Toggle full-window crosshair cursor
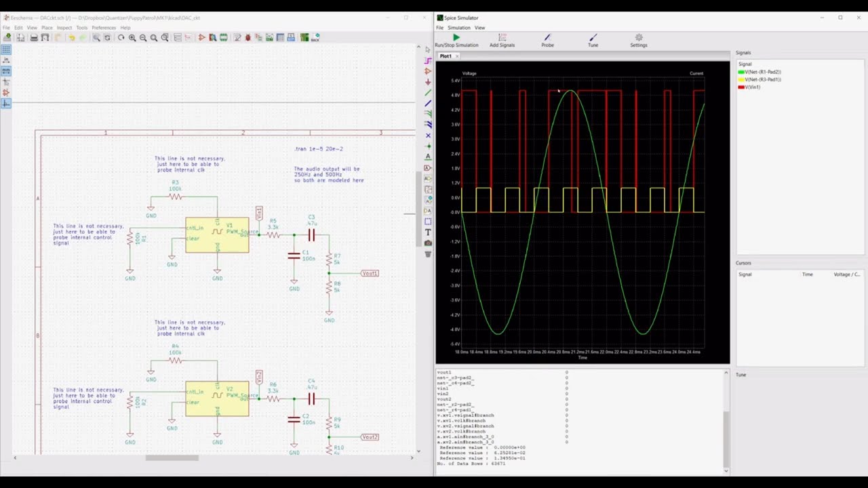Image resolution: width=868 pixels, height=488 pixels. pos(6,81)
